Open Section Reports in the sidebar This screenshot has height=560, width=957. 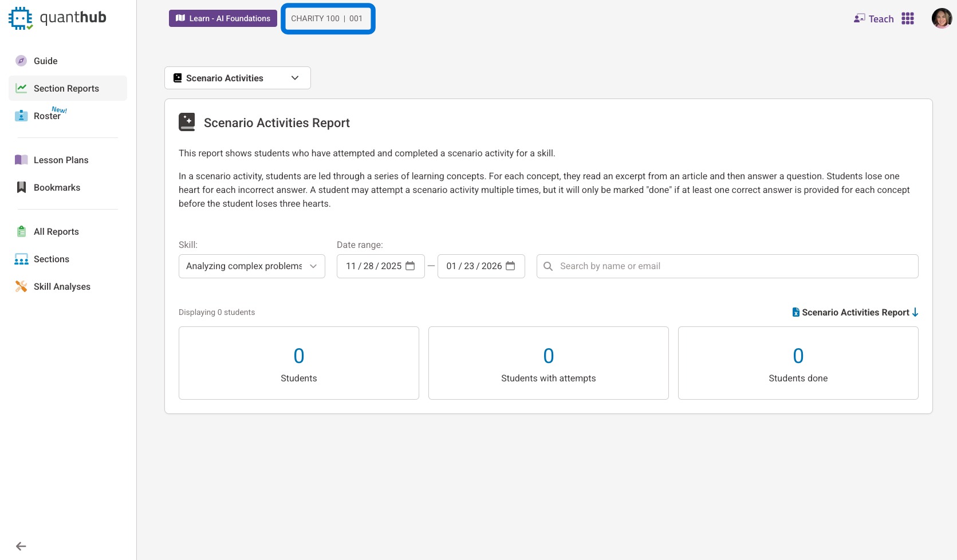coord(66,88)
